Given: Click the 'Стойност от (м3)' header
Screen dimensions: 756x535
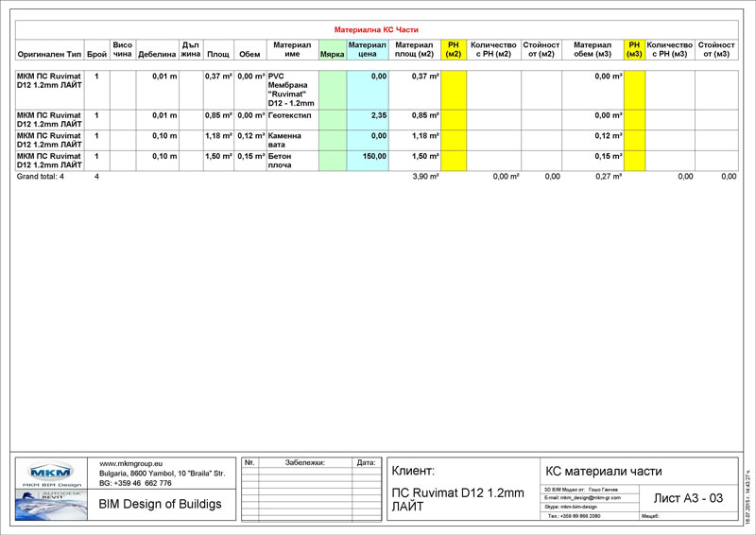Looking at the screenshot, I should [716, 49].
